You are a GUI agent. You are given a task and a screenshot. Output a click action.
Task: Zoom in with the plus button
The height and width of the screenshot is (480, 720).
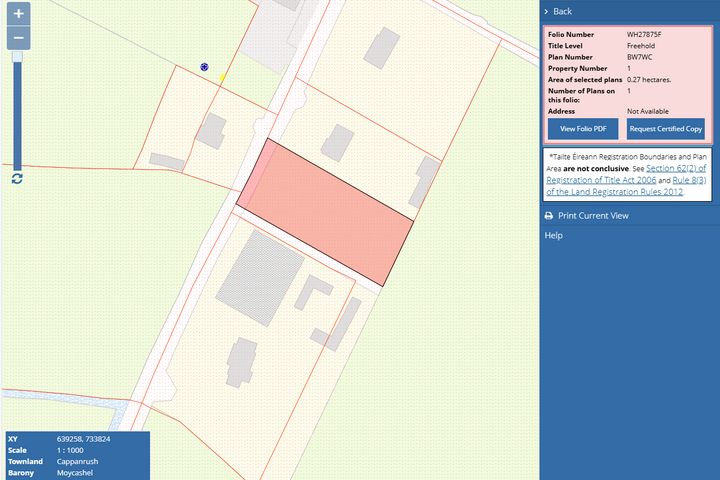pos(18,15)
